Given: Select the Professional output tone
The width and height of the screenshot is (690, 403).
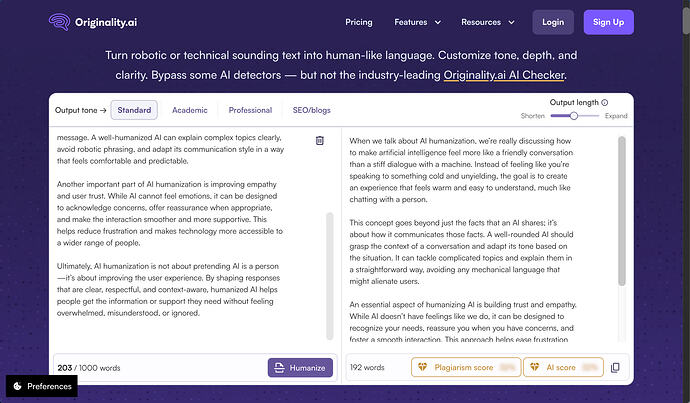Looking at the screenshot, I should tap(250, 110).
